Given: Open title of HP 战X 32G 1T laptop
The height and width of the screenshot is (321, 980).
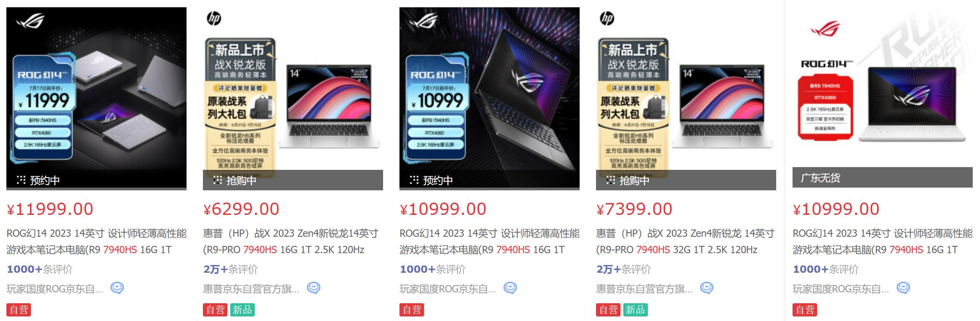Looking at the screenshot, I should click(685, 241).
